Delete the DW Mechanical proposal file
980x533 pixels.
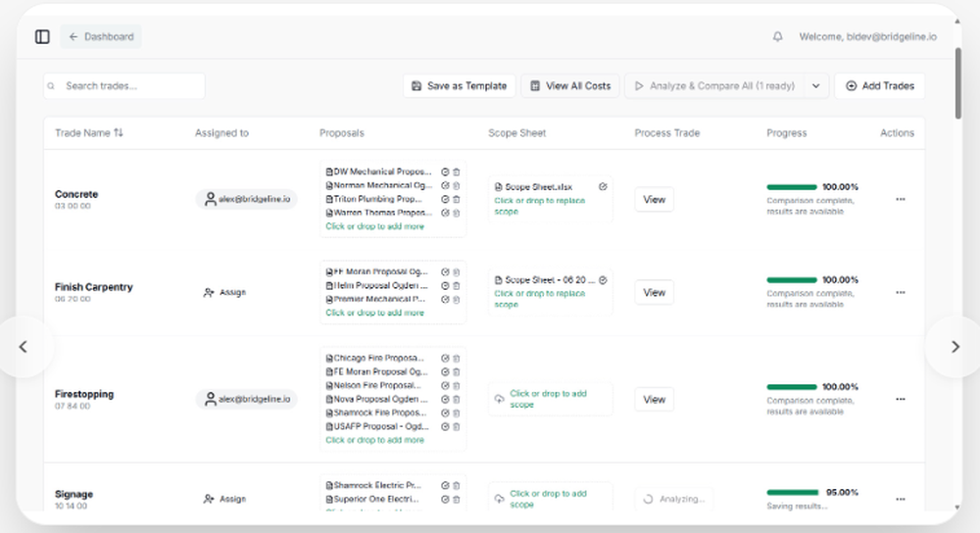[457, 171]
